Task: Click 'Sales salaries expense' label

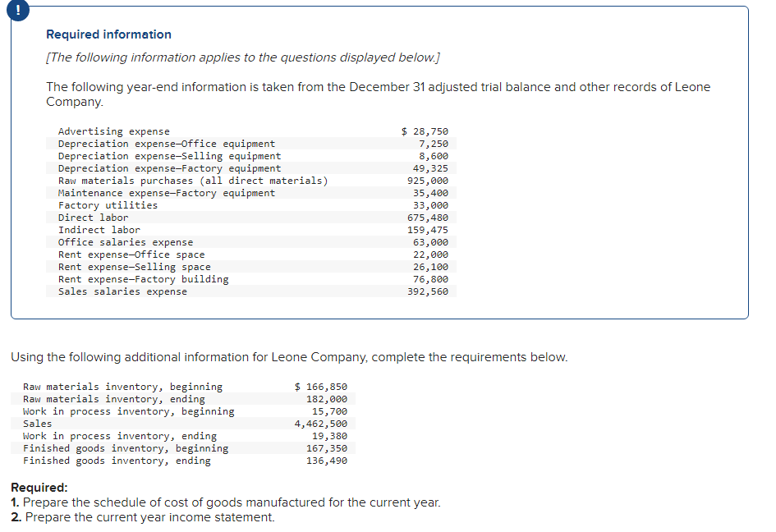Action: pos(122,291)
